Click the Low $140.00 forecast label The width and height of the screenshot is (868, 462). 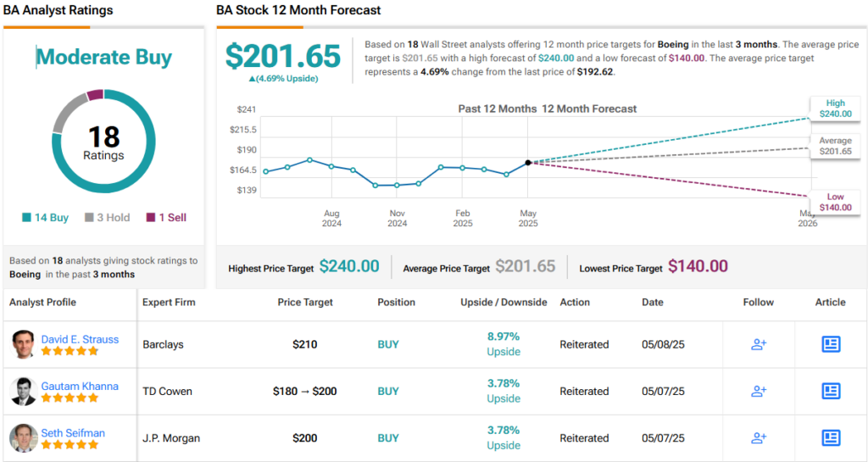pyautogui.click(x=835, y=202)
